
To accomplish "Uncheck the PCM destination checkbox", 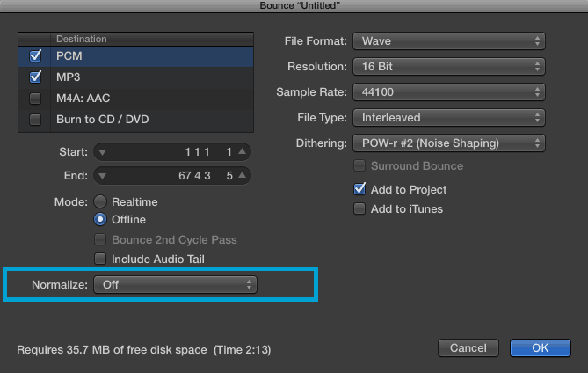I will (35, 56).
